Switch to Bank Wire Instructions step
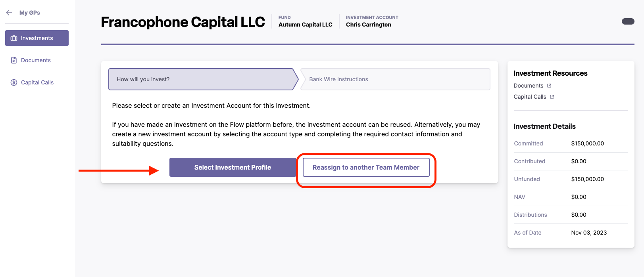 pyautogui.click(x=395, y=79)
